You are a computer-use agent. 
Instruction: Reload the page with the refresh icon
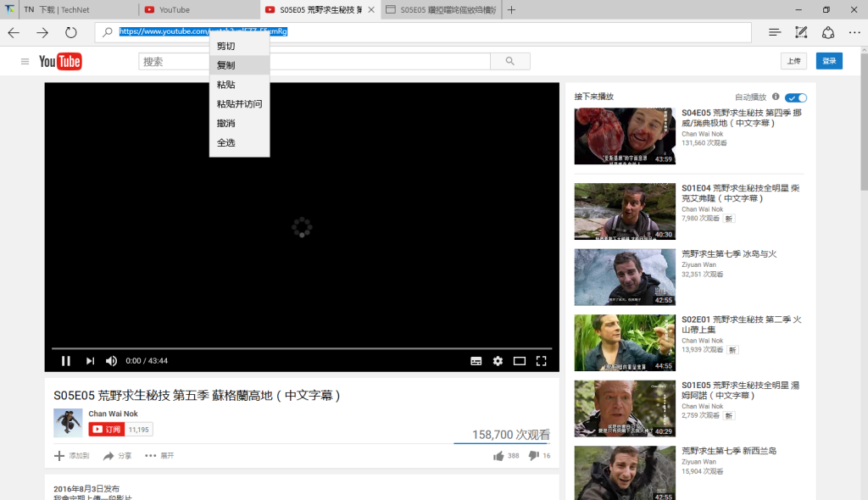click(x=71, y=33)
